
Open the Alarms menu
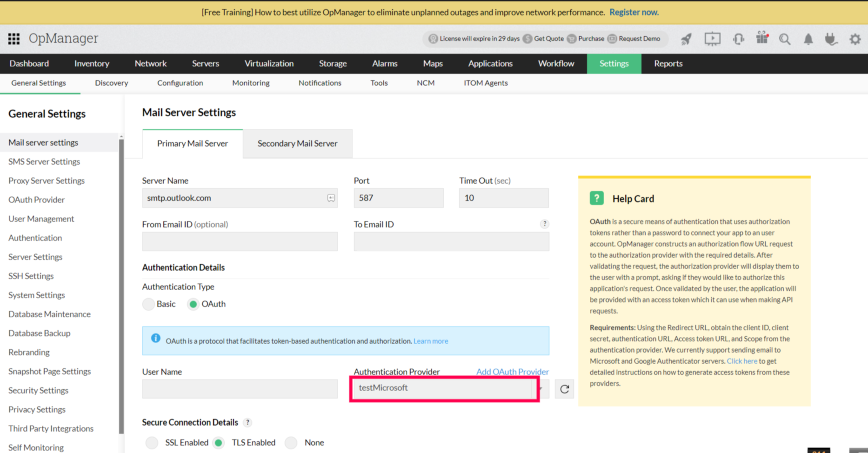(x=385, y=64)
